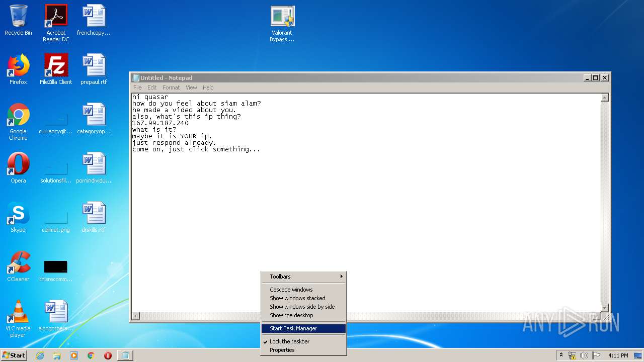This screenshot has height=362, width=644.
Task: Maximize the Notepad window
Action: (x=596, y=78)
